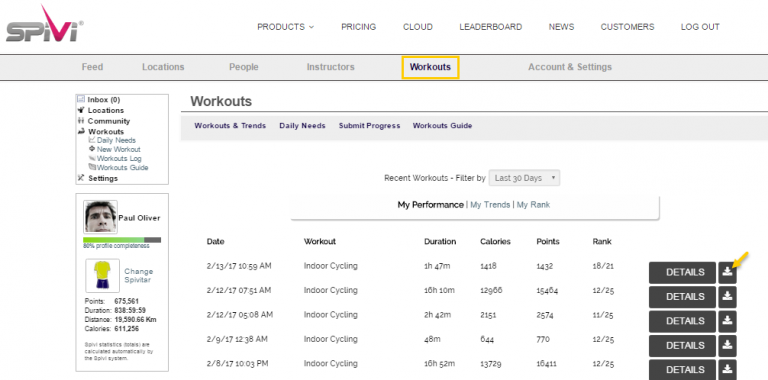Open the Last 30 Days filter dropdown

point(524,178)
